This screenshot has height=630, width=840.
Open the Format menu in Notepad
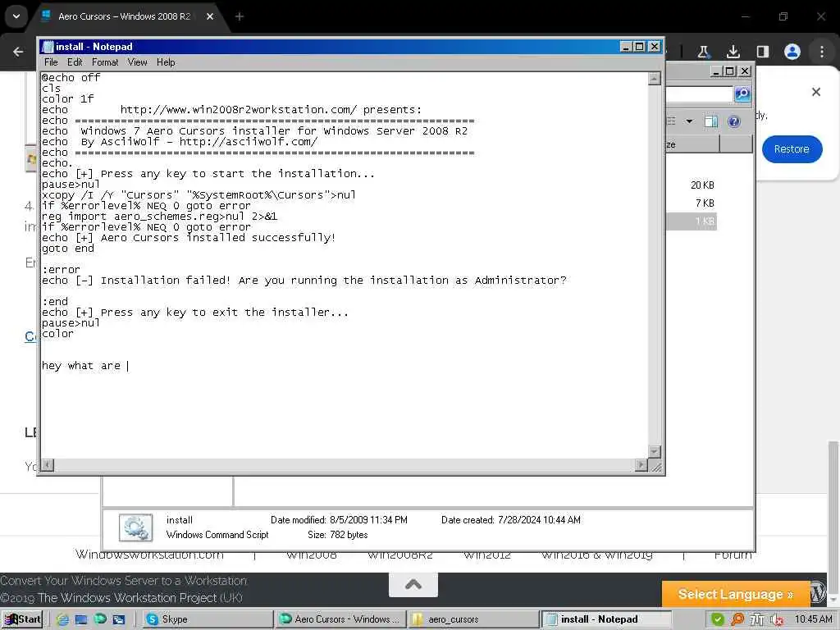pyautogui.click(x=105, y=62)
